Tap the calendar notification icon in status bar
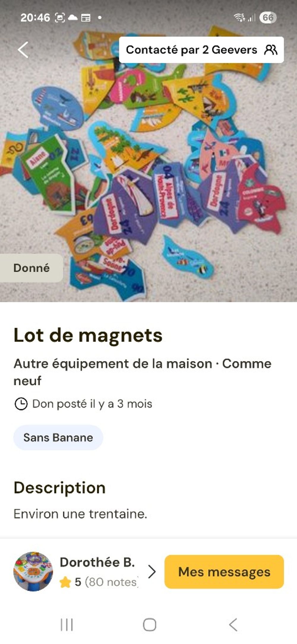This screenshot has width=297, height=644. (x=86, y=18)
